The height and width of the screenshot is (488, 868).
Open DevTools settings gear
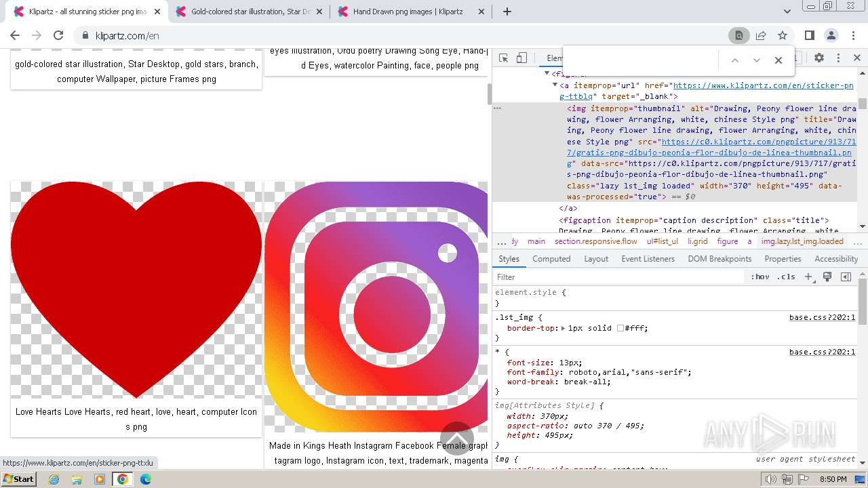pos(819,58)
